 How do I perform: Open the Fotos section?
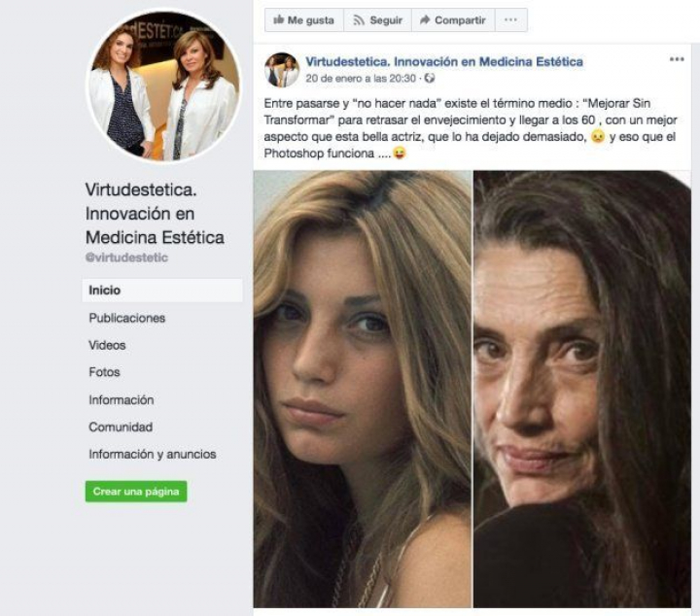coord(105,372)
